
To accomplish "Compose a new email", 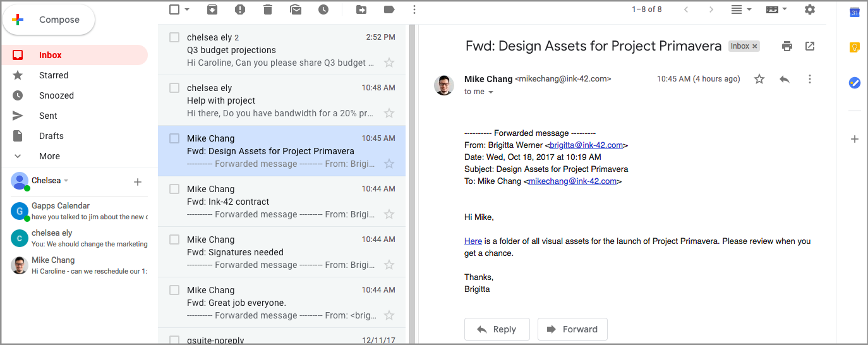I will tap(49, 20).
